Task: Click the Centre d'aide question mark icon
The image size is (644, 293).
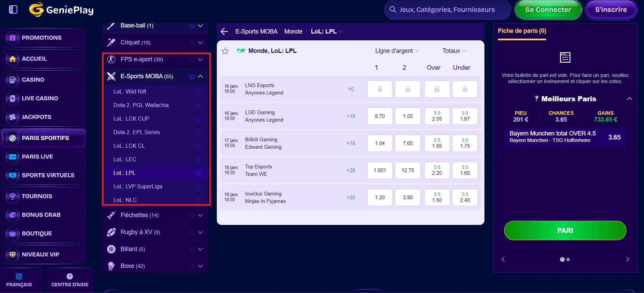Action: pyautogui.click(x=70, y=276)
